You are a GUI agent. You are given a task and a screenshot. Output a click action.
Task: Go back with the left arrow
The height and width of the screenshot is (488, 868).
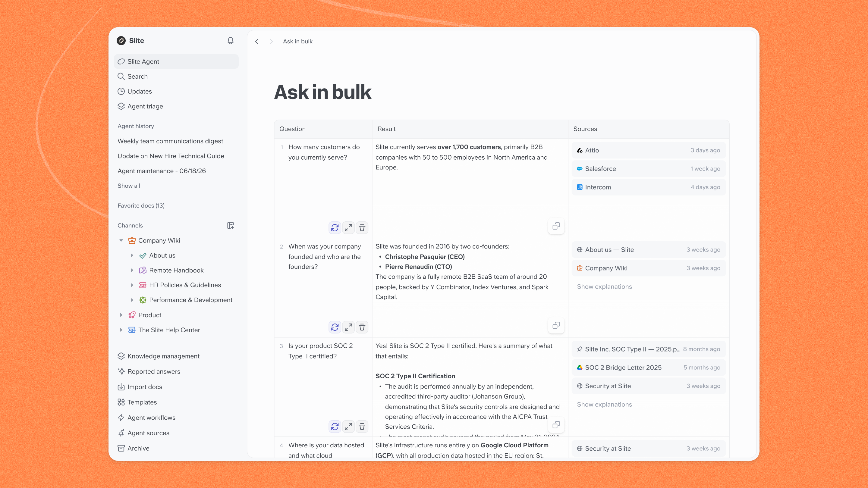[257, 42]
